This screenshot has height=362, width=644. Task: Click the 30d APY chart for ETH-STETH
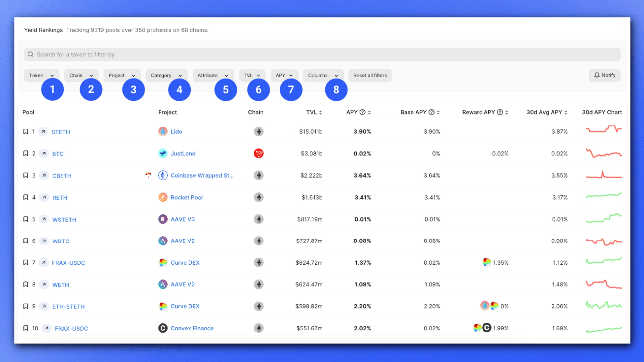[604, 305]
